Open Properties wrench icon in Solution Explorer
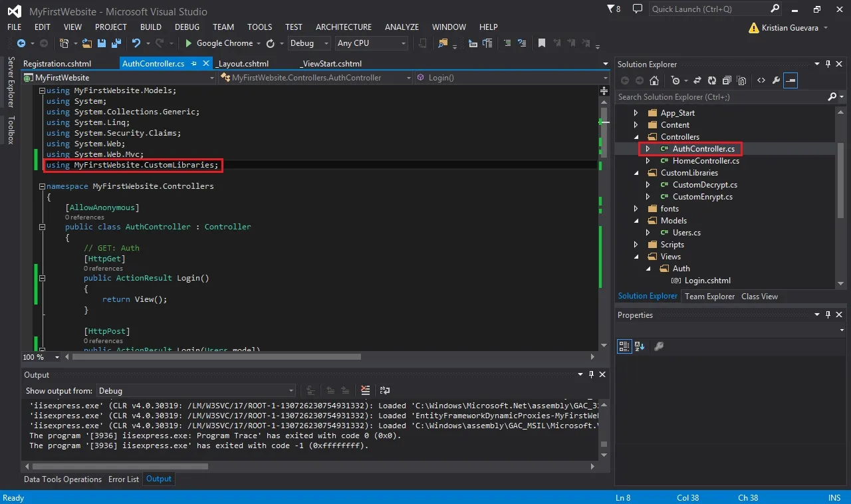This screenshot has height=504, width=851. 776,80
